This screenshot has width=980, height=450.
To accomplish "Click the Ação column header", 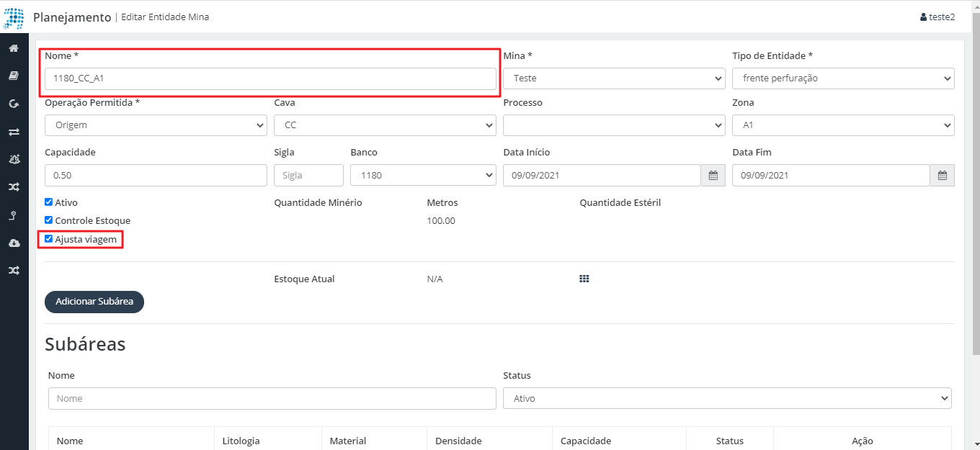I will coord(863,441).
